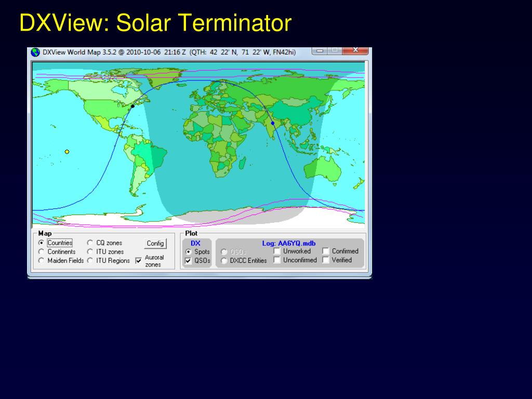
Task: Click Log: AA6YQ.mdb label
Action: tap(289, 243)
